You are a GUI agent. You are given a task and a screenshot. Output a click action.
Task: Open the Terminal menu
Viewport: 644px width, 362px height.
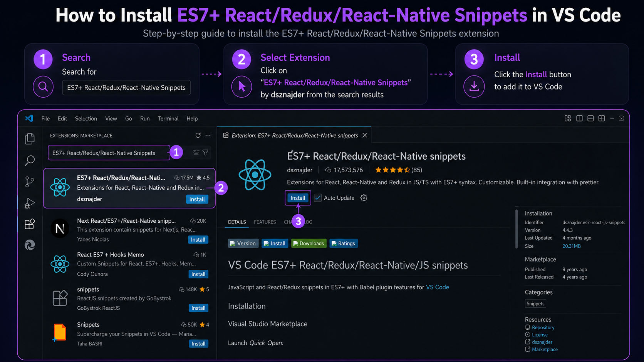tap(168, 118)
